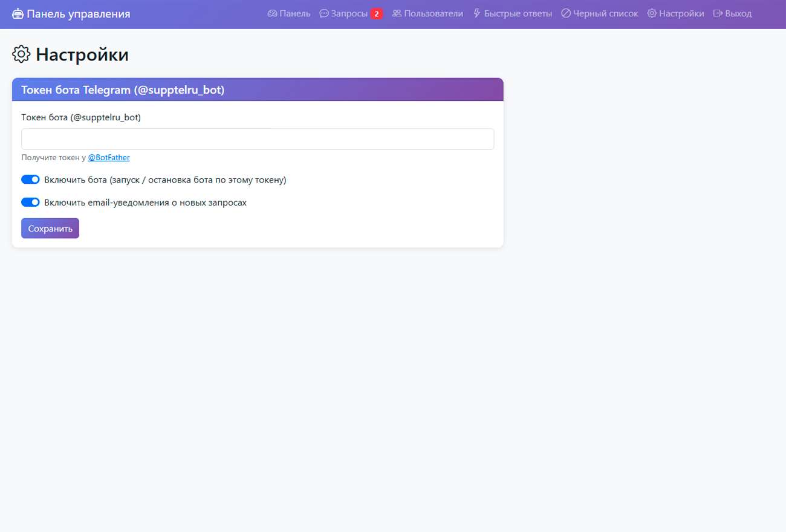Follow the @BotFather link

pyautogui.click(x=109, y=158)
